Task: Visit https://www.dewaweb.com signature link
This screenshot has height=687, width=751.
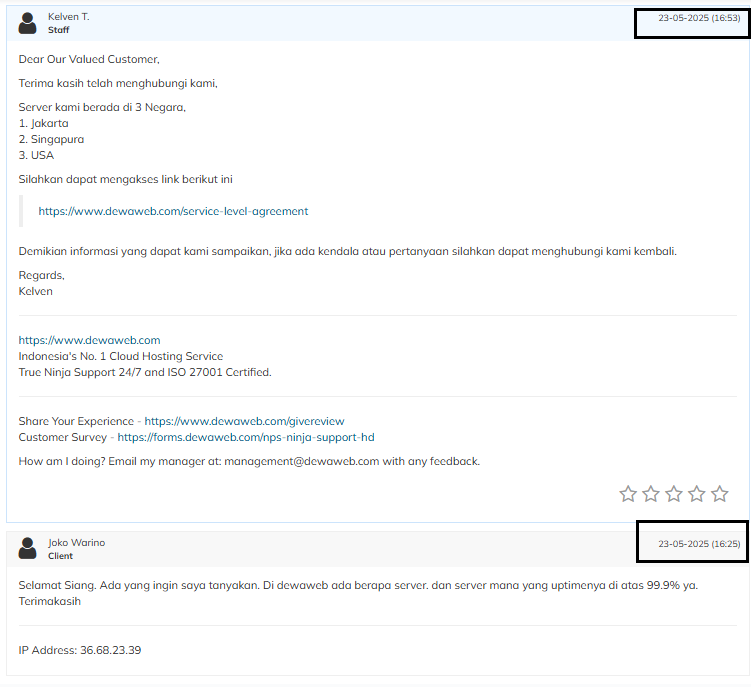Action: pos(89,341)
